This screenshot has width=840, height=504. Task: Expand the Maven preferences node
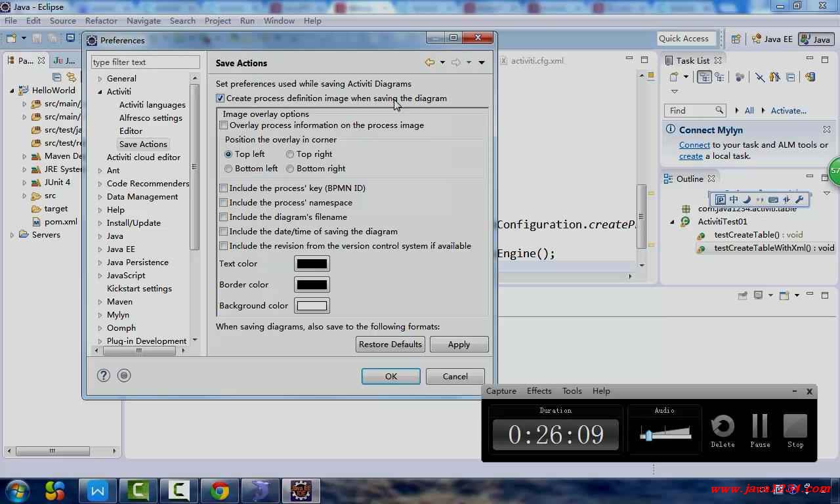[100, 302]
